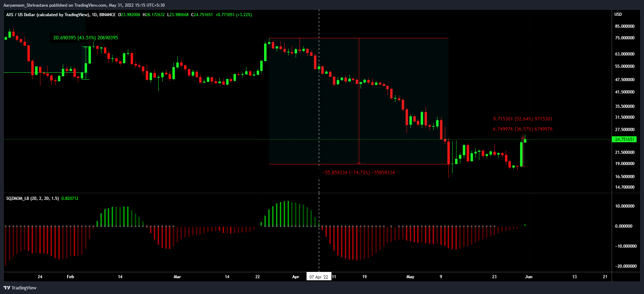Select the AXS / US Dollar symbol title
Screen dimensions: 644x294
48,15
